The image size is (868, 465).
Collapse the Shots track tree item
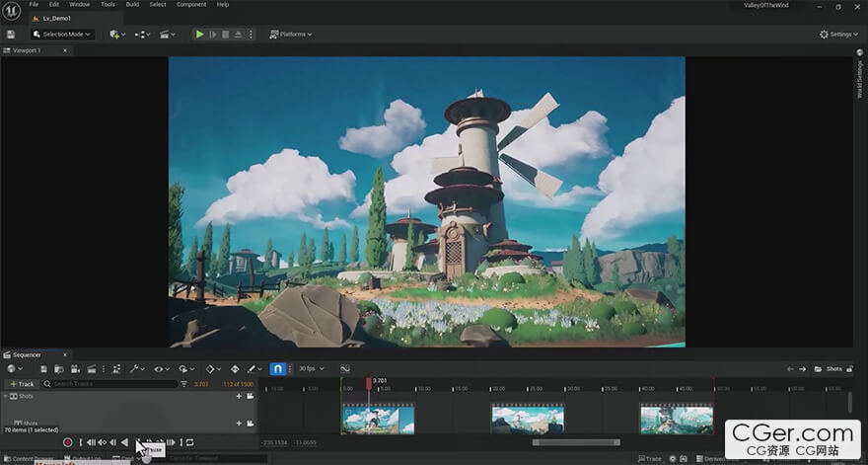point(6,396)
